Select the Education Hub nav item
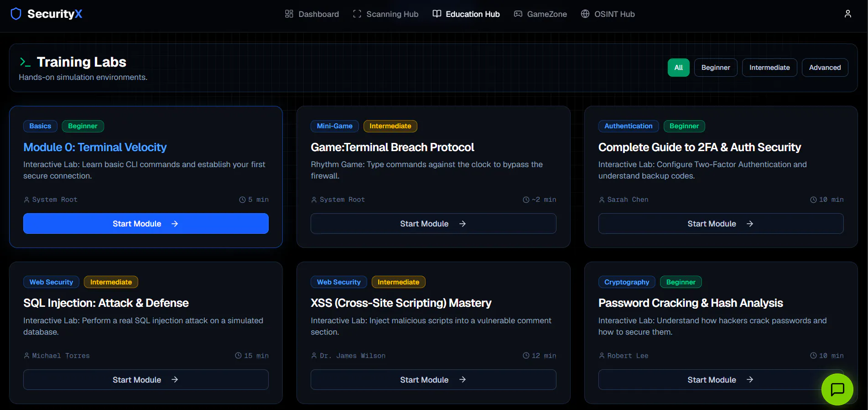This screenshot has height=410, width=868. (x=466, y=14)
